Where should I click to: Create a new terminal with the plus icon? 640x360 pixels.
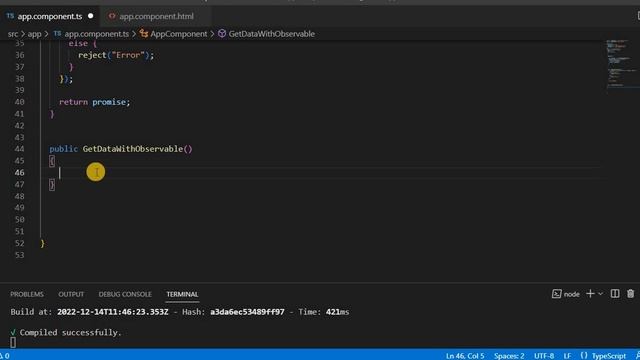[x=590, y=294]
